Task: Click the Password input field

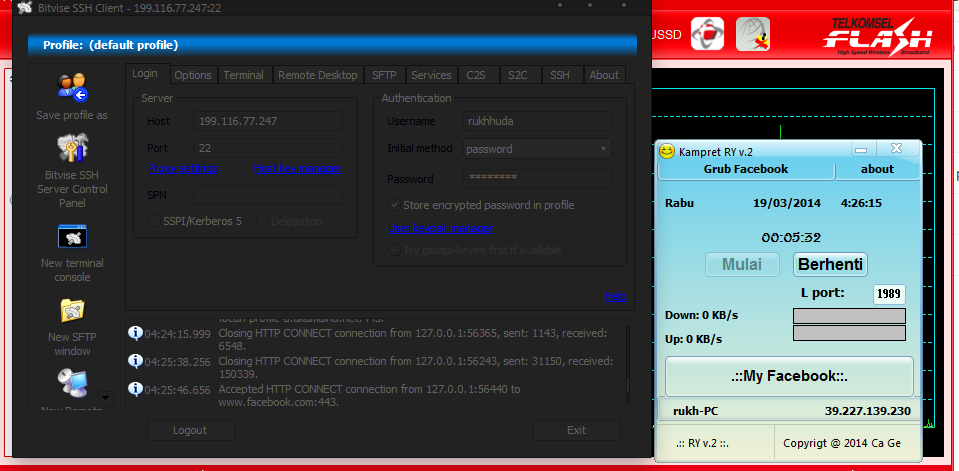Action: click(x=538, y=179)
